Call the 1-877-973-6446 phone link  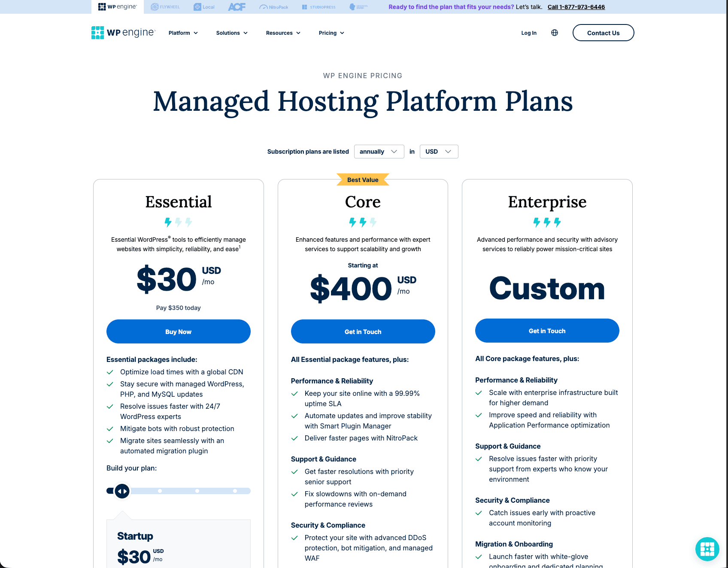point(576,7)
